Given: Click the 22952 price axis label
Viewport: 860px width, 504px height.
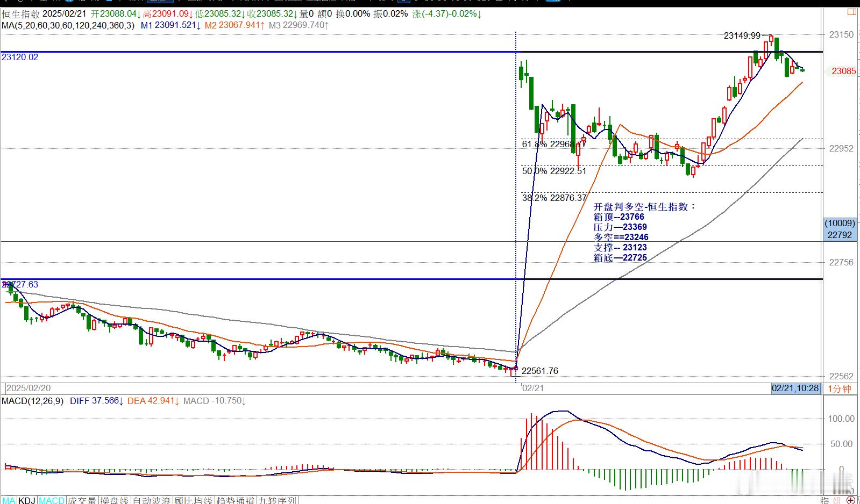Looking at the screenshot, I should [841, 148].
